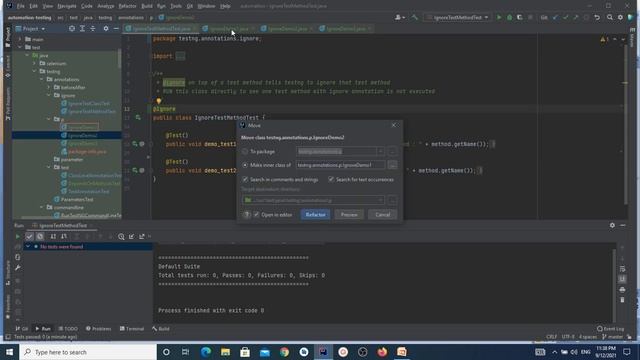Screen dimensions: 640x360
Task: Run IgnoreTestMethodTest with the green play icon
Action: tap(499, 18)
